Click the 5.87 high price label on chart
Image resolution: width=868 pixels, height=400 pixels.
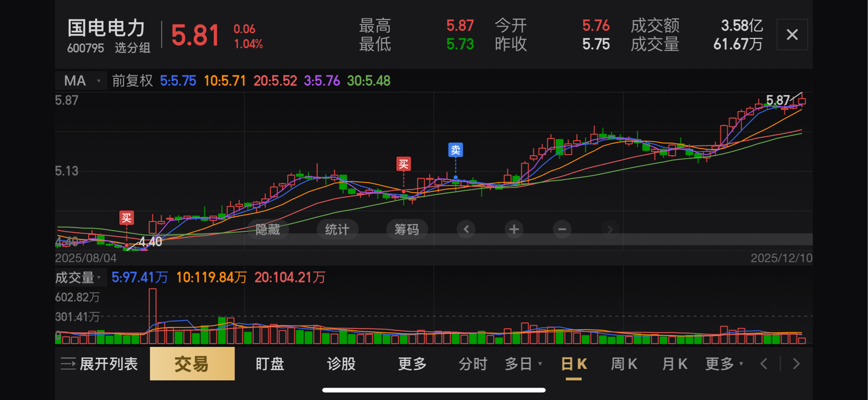[x=778, y=100]
